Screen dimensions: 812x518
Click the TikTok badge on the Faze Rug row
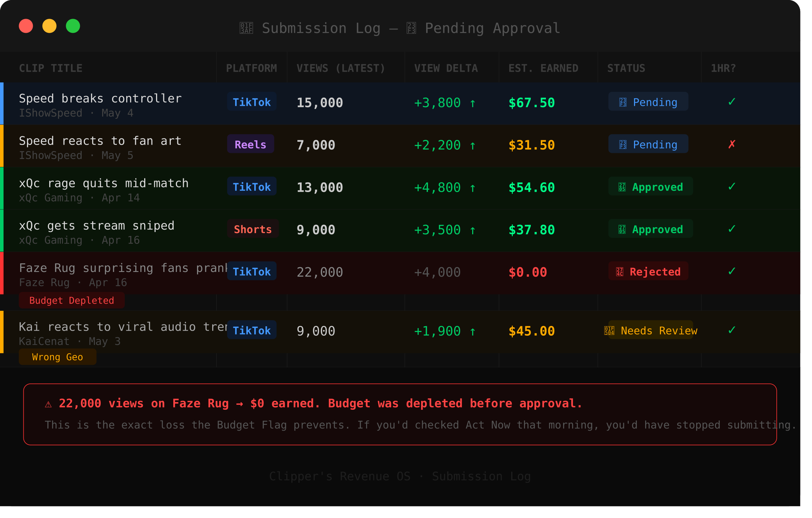tap(252, 271)
